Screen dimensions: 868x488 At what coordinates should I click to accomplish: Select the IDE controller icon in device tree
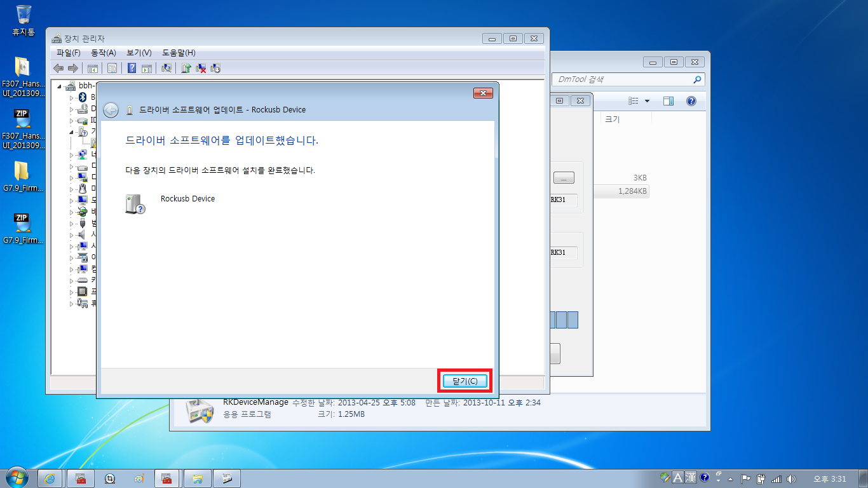[x=82, y=120]
